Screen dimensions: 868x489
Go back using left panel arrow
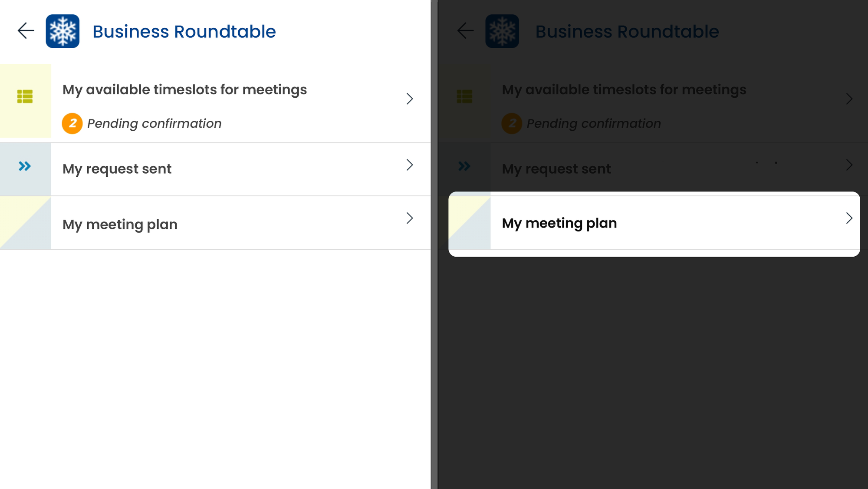26,31
